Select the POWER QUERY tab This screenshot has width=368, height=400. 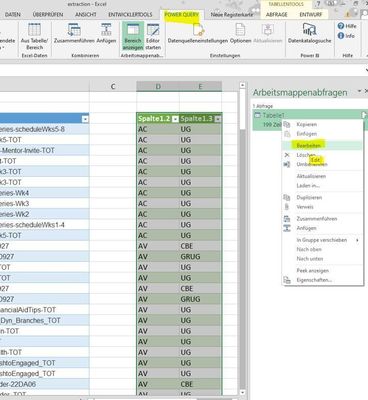click(182, 15)
